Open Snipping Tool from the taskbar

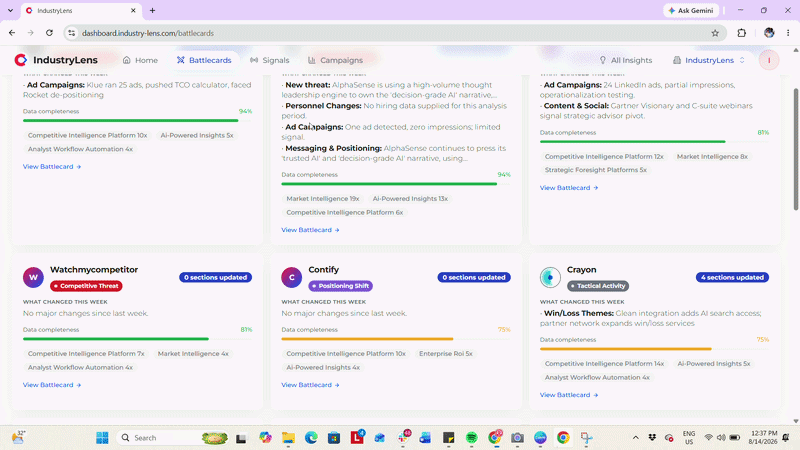(x=586, y=438)
